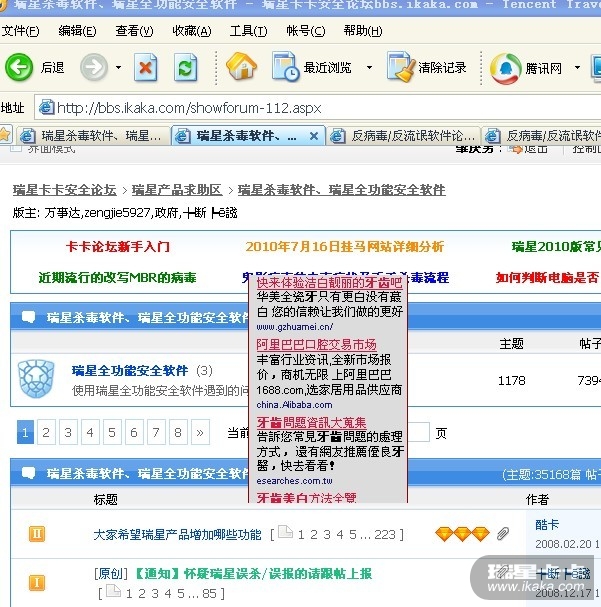Screen dimensions: 601x607
Task: Go to pagination page 8
Action: (x=178, y=432)
